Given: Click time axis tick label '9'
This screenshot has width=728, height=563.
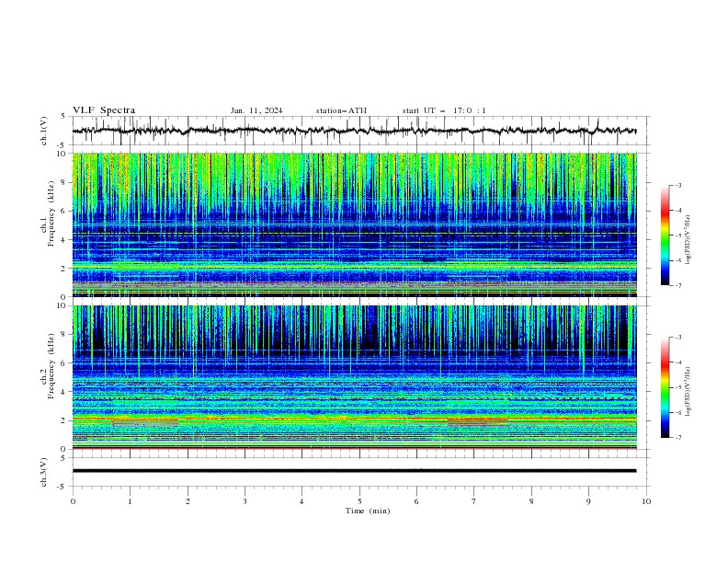Looking at the screenshot, I should tap(588, 501).
